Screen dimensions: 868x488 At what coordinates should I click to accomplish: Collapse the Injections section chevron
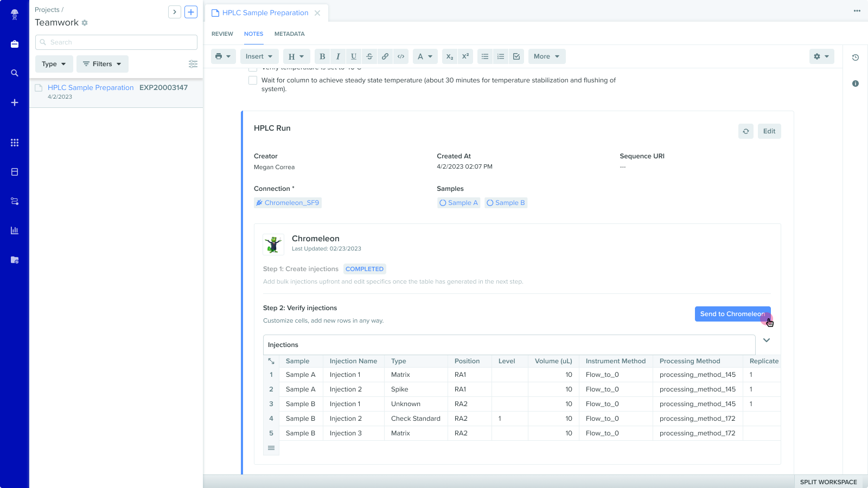point(767,341)
